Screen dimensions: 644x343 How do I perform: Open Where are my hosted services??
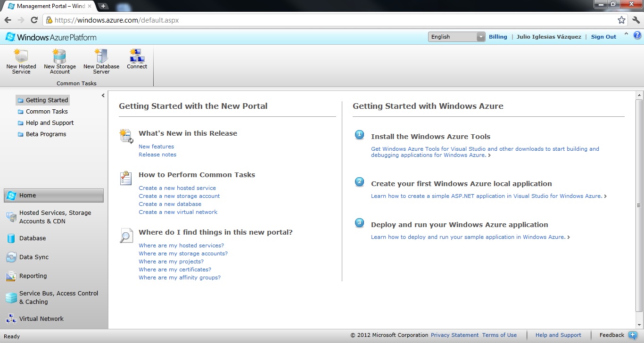point(181,245)
